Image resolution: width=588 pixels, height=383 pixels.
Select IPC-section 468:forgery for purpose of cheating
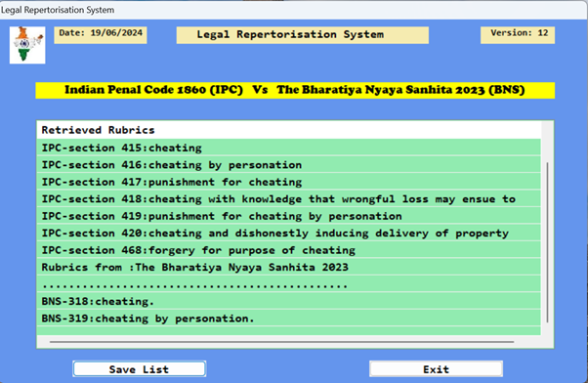coord(289,250)
